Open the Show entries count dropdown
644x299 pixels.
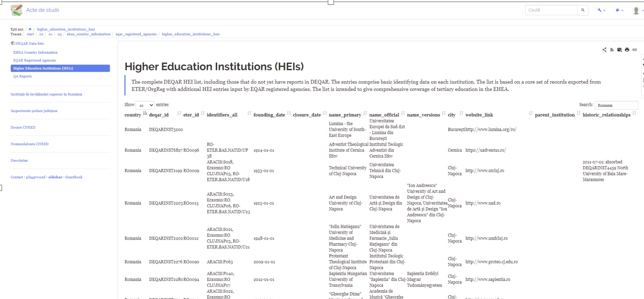pos(145,105)
